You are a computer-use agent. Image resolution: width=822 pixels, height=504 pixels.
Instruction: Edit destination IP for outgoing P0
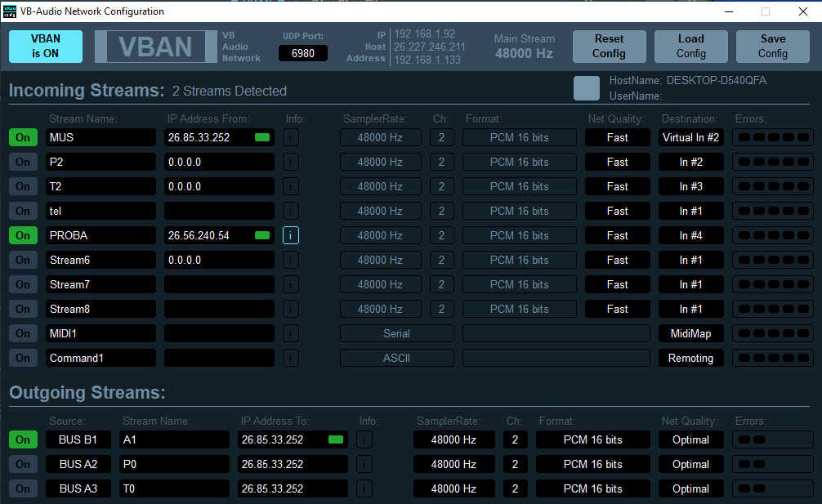pos(293,464)
